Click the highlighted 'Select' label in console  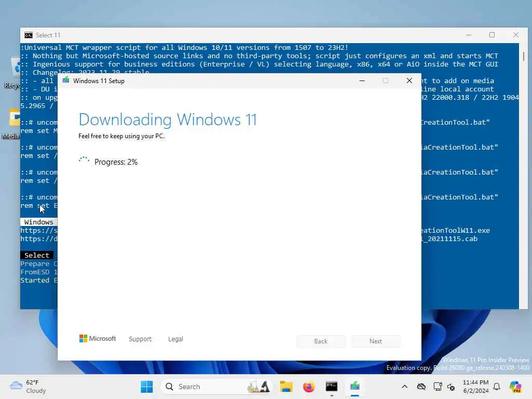pos(37,255)
